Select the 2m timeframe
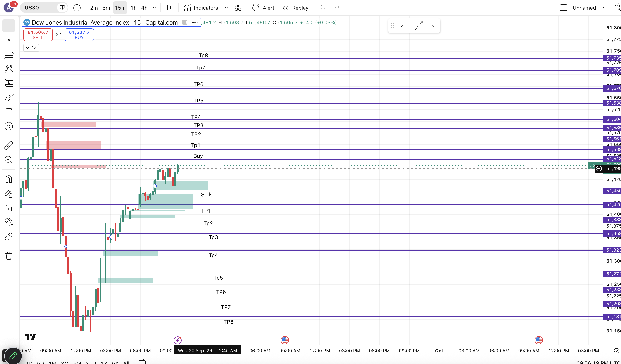This screenshot has width=621, height=364. click(94, 8)
